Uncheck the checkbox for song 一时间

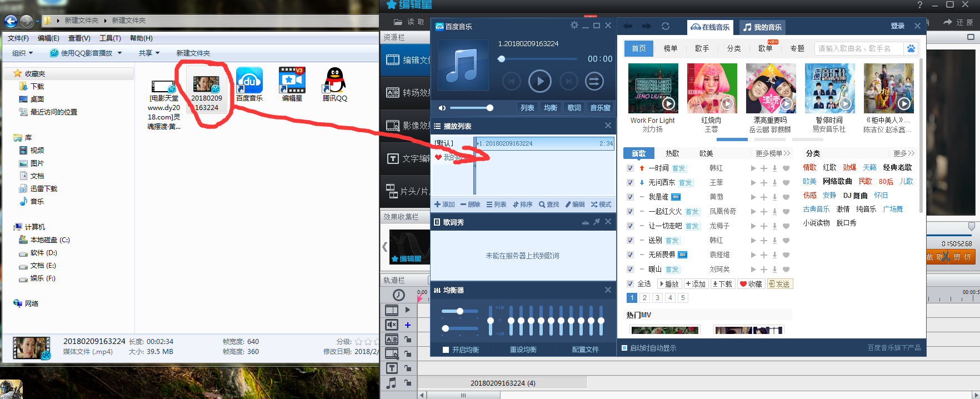pos(630,168)
